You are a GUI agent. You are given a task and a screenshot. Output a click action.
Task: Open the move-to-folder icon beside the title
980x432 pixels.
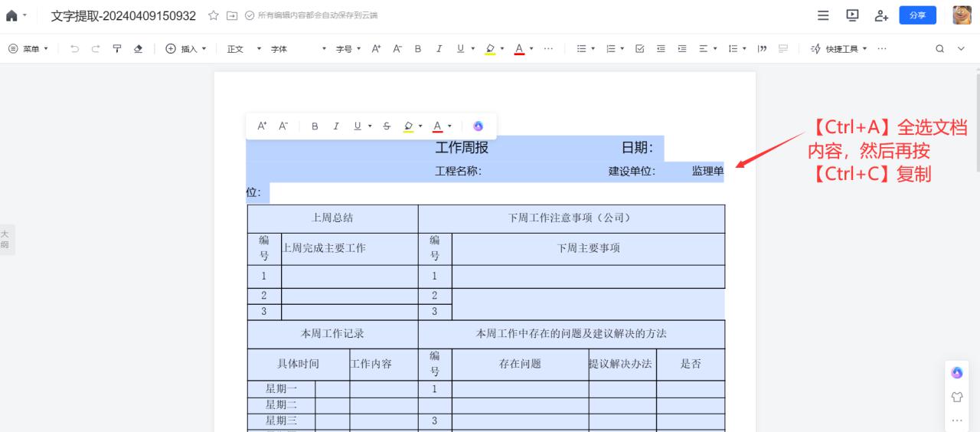click(232, 15)
